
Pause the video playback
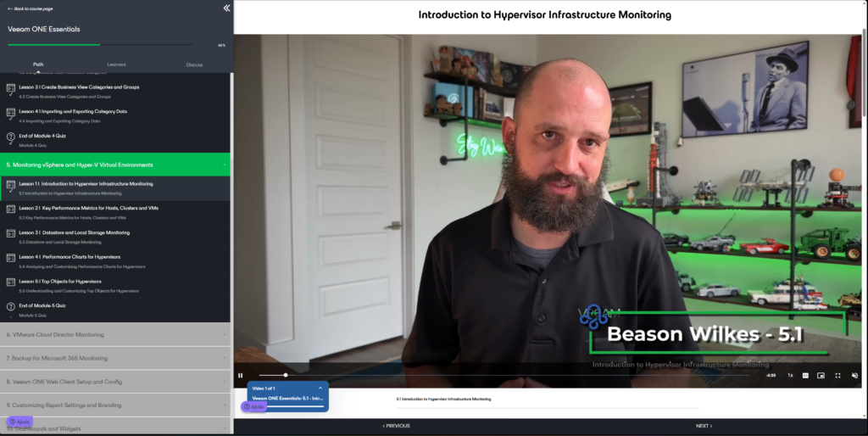tap(241, 375)
